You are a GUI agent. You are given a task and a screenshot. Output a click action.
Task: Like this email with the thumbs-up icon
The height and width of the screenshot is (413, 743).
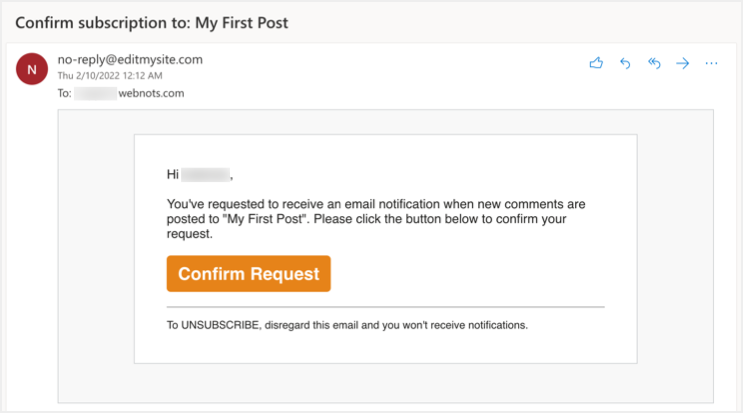point(597,63)
